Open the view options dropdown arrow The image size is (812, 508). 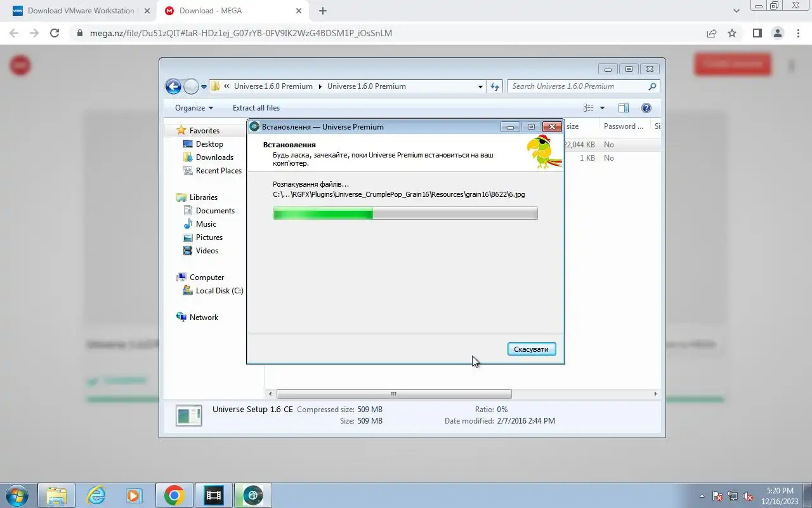coord(602,108)
